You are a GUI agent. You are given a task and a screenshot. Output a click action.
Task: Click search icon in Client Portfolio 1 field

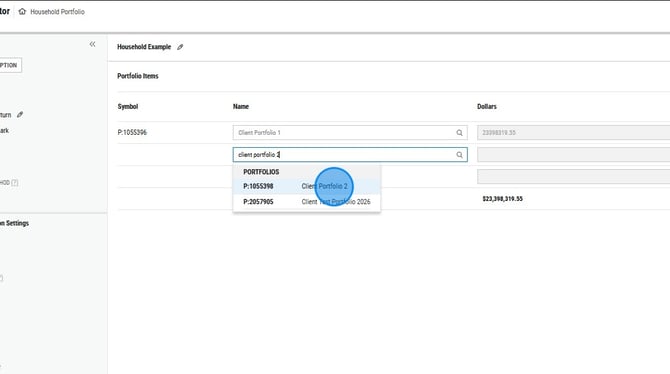(459, 133)
